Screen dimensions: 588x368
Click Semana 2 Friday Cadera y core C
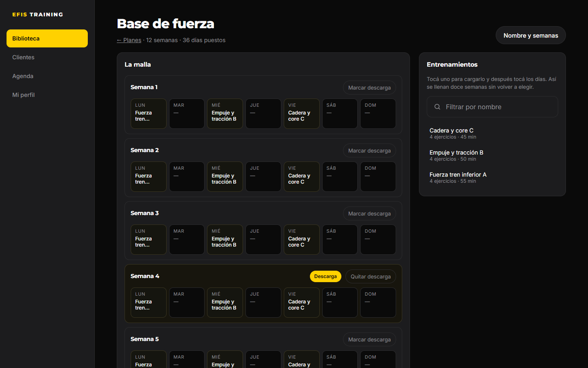tap(301, 177)
